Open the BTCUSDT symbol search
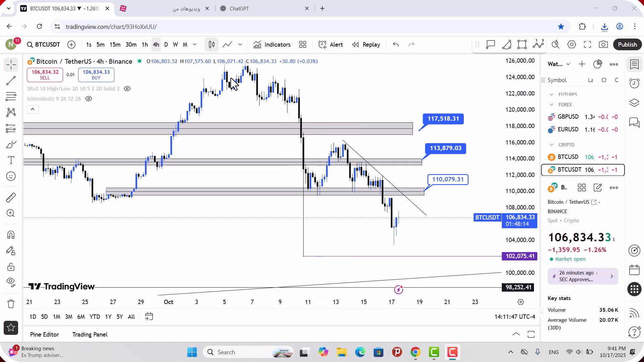 44,45
